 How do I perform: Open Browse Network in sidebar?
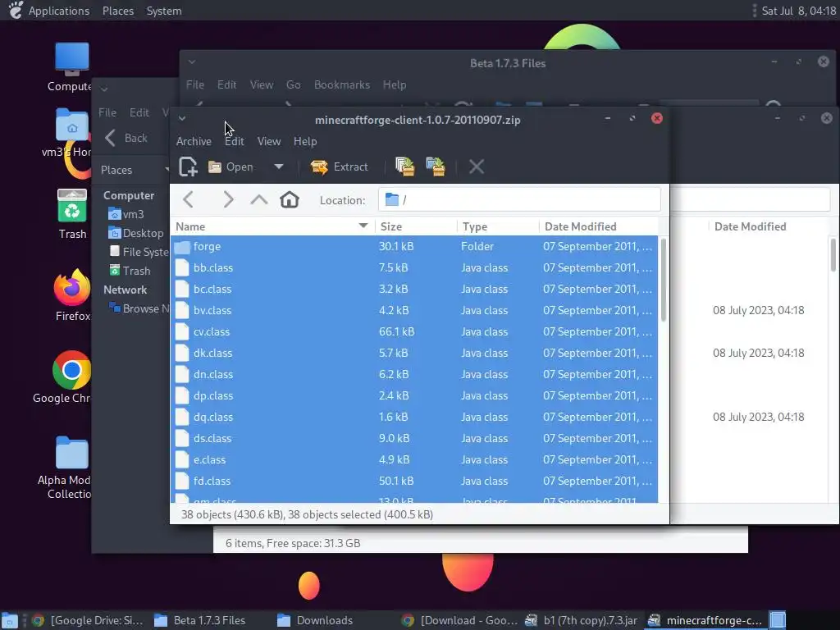(x=138, y=308)
